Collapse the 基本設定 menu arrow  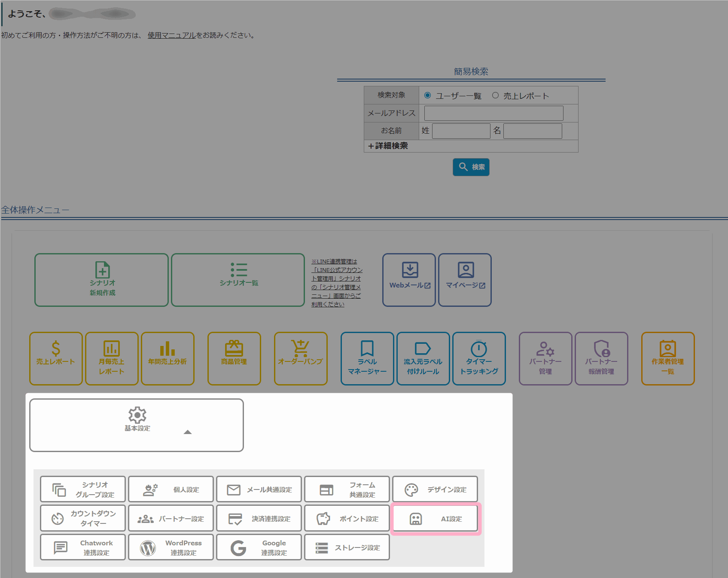point(188,432)
